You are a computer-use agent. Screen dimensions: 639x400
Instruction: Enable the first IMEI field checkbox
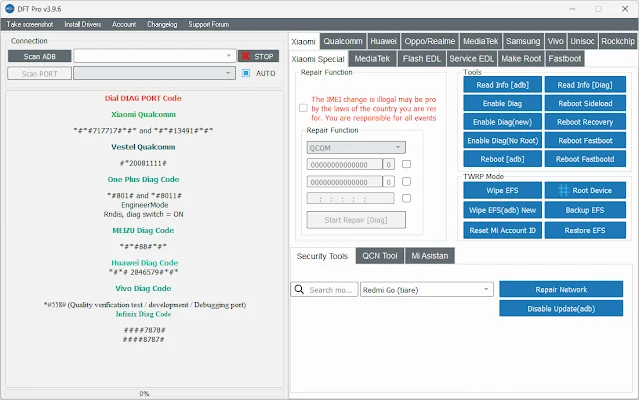(406, 164)
